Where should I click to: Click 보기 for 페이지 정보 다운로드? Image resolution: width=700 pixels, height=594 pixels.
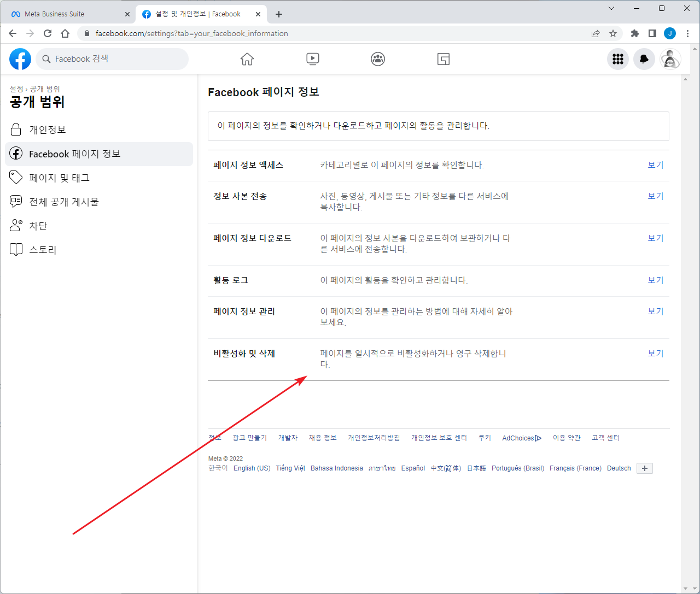[x=656, y=238]
